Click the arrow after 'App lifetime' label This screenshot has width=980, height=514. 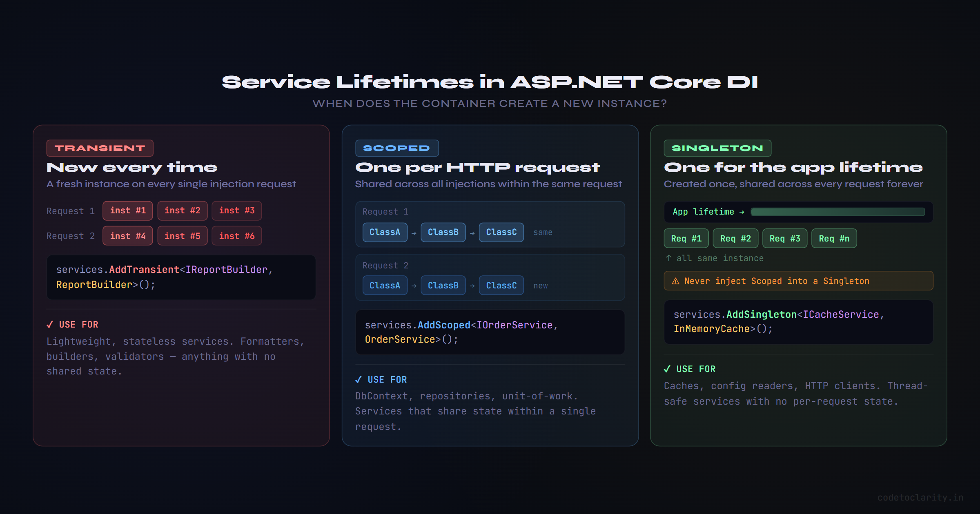point(742,211)
